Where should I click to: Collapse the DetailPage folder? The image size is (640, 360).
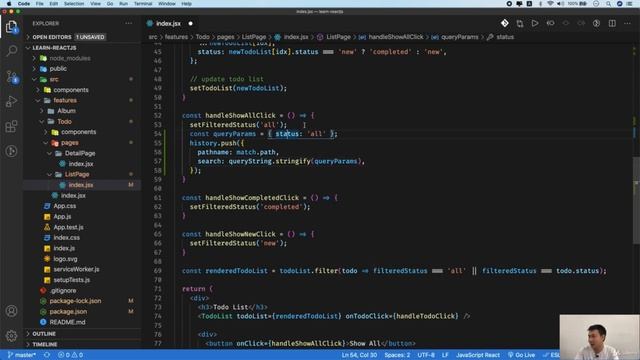click(x=80, y=153)
